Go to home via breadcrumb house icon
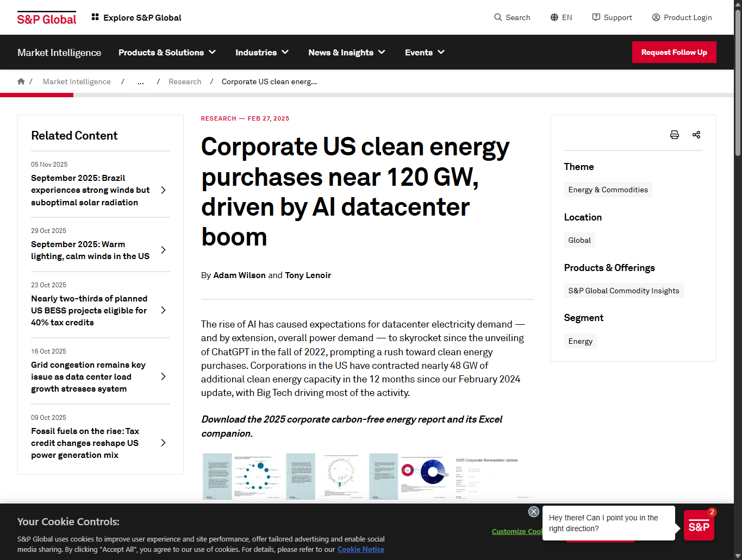Image resolution: width=742 pixels, height=560 pixels. (x=21, y=81)
